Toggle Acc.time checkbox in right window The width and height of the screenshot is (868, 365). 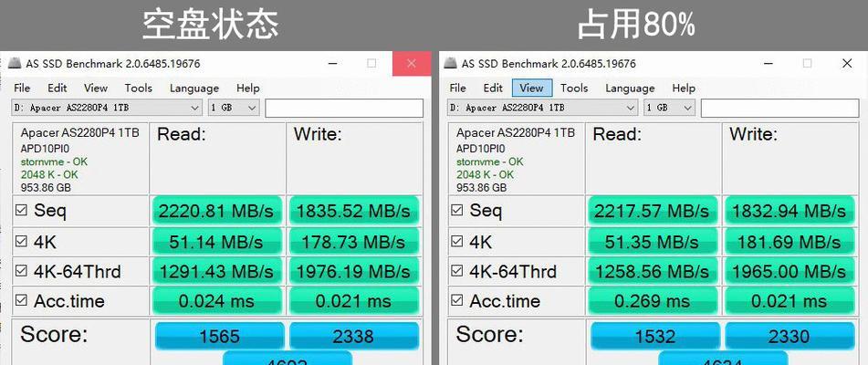coord(456,300)
